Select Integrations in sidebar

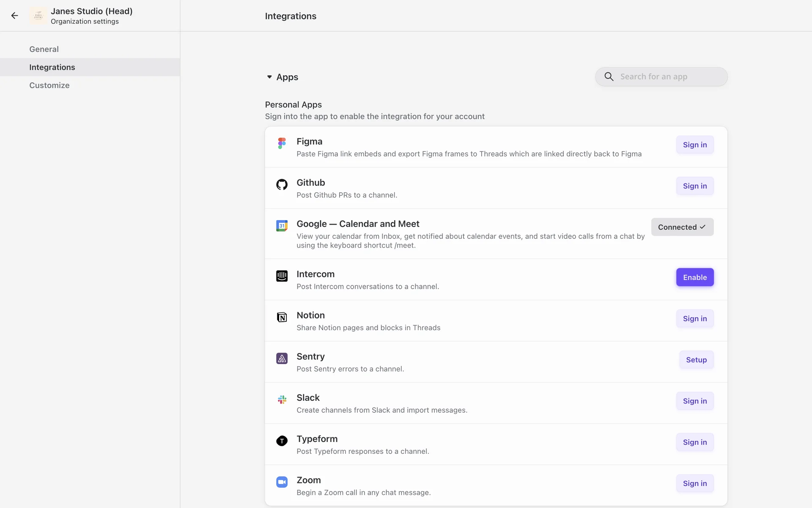[52, 67]
